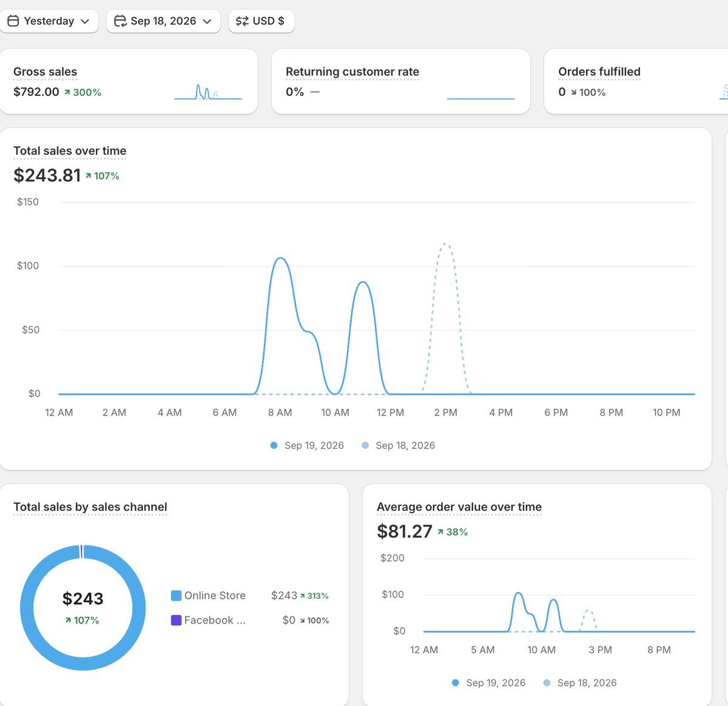
Task: Click the calendar icon beside Yesterday
Action: click(x=13, y=21)
